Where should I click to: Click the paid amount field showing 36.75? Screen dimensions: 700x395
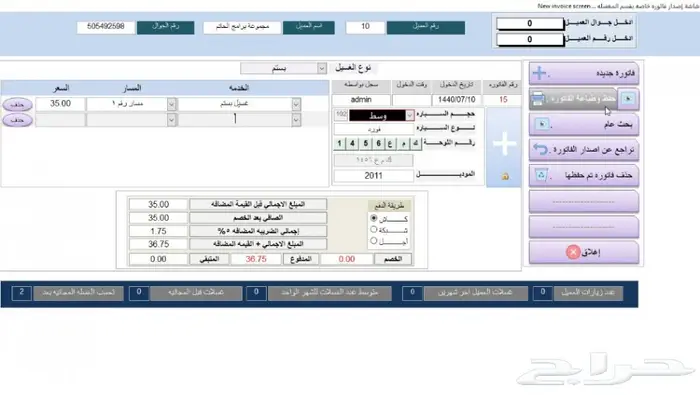pos(256,259)
